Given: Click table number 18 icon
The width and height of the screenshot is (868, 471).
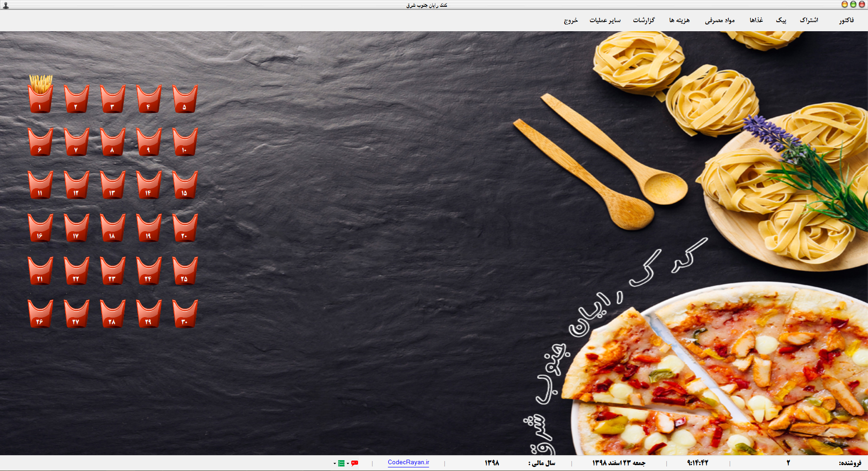Looking at the screenshot, I should [113, 228].
